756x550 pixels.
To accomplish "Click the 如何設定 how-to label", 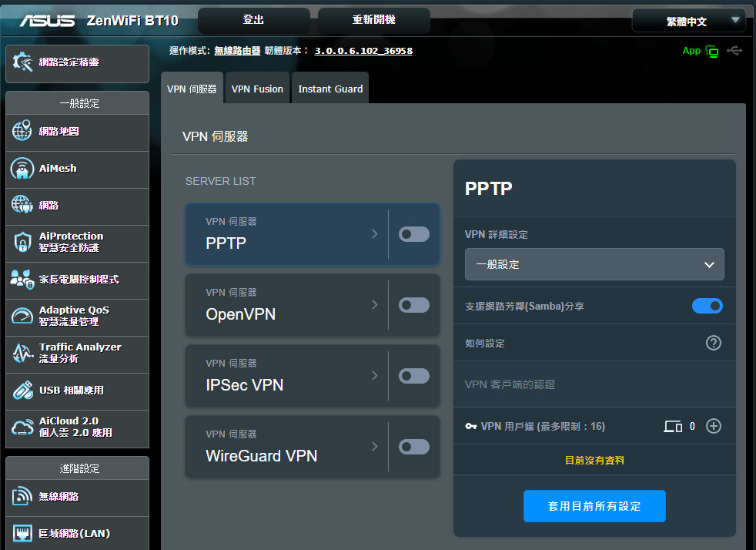I will (x=484, y=343).
